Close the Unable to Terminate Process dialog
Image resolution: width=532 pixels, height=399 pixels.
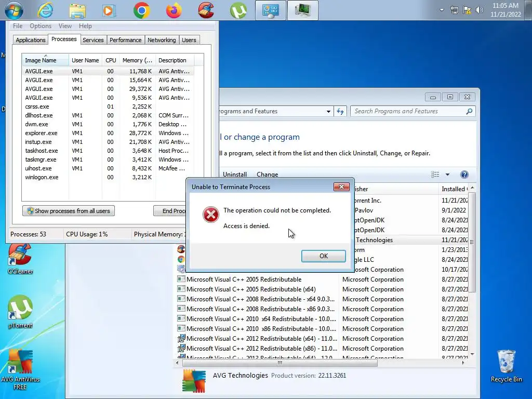tap(341, 187)
